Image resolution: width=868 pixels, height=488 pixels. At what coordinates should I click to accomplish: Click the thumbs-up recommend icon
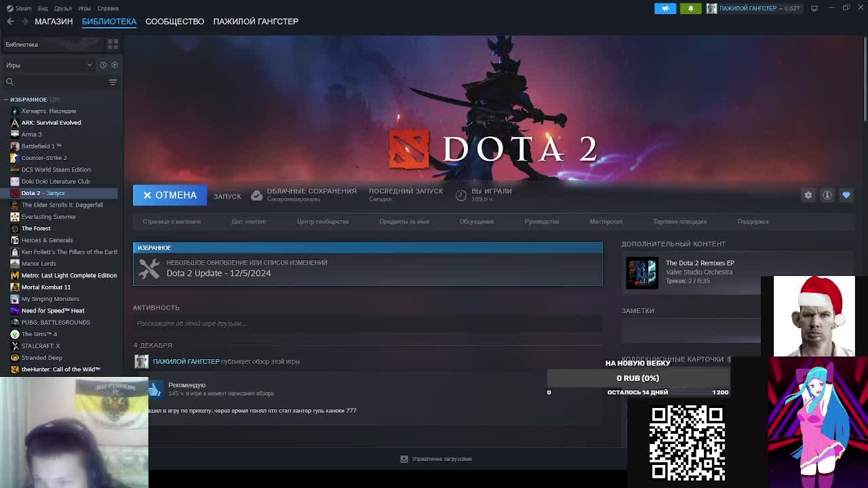(155, 389)
